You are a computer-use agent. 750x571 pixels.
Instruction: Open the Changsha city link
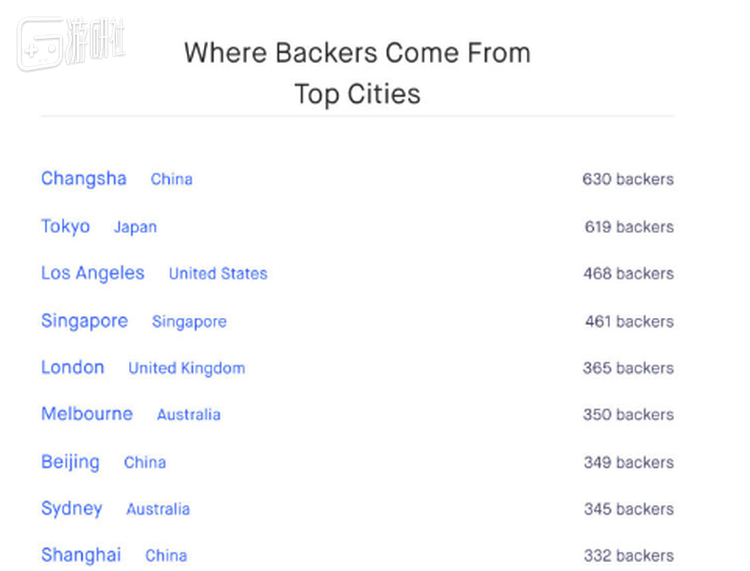click(84, 179)
